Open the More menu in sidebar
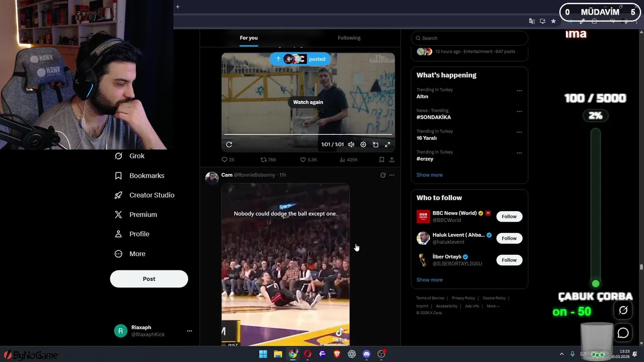 click(130, 254)
